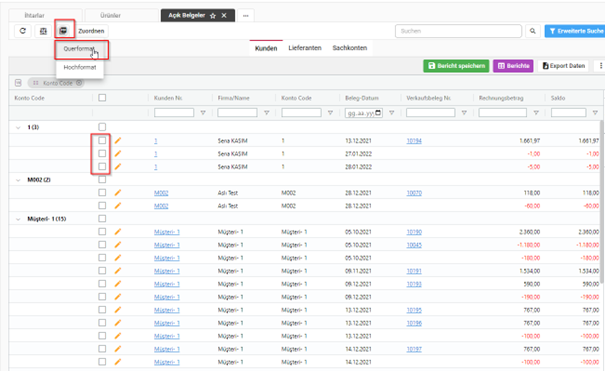The width and height of the screenshot is (605, 371).
Task: Click the collapse-all icon in grouping bar
Action: coord(18,83)
